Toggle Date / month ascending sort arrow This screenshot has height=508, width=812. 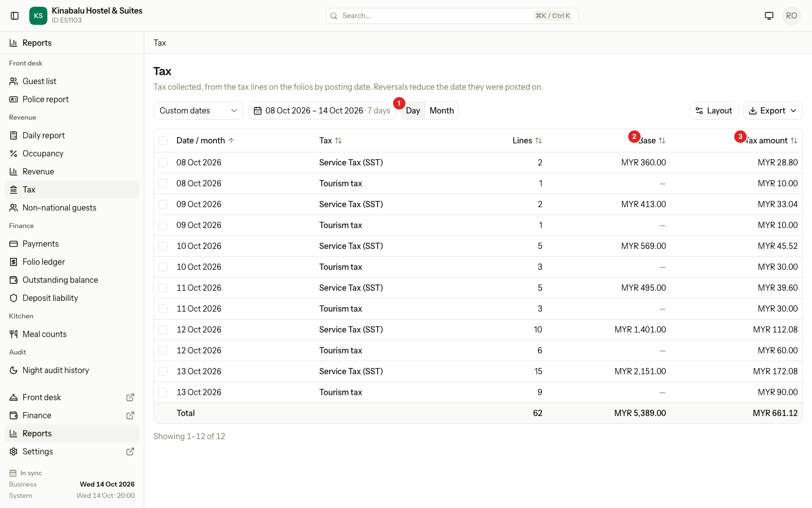(x=231, y=141)
